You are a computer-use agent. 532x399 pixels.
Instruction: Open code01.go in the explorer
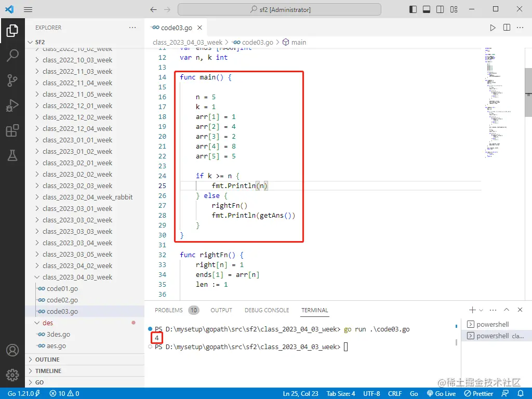click(x=85, y=289)
